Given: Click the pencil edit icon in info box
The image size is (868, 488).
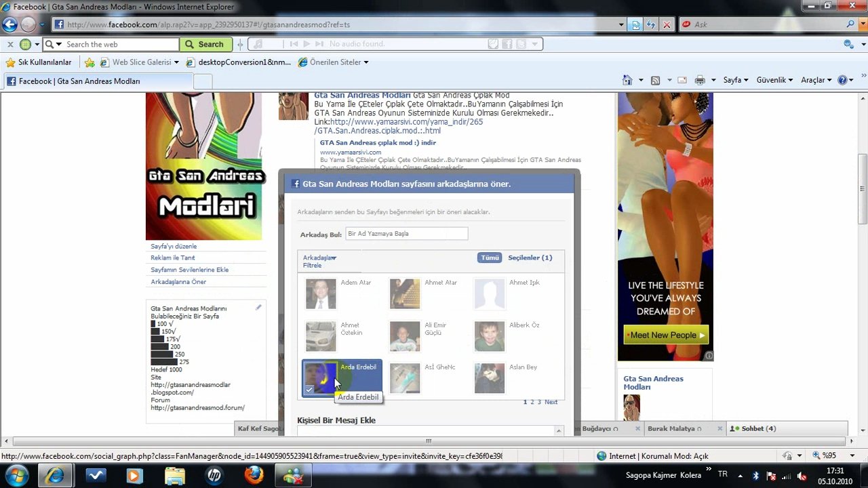Looking at the screenshot, I should 258,308.
